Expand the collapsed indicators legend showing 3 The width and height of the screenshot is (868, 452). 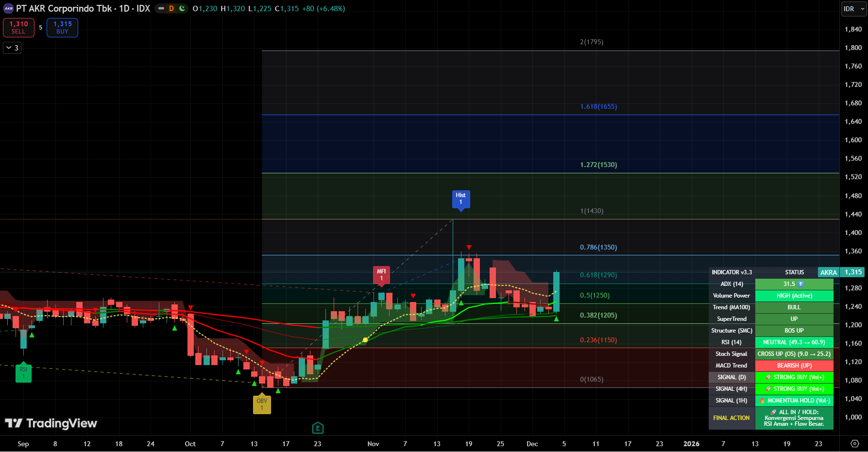point(12,48)
